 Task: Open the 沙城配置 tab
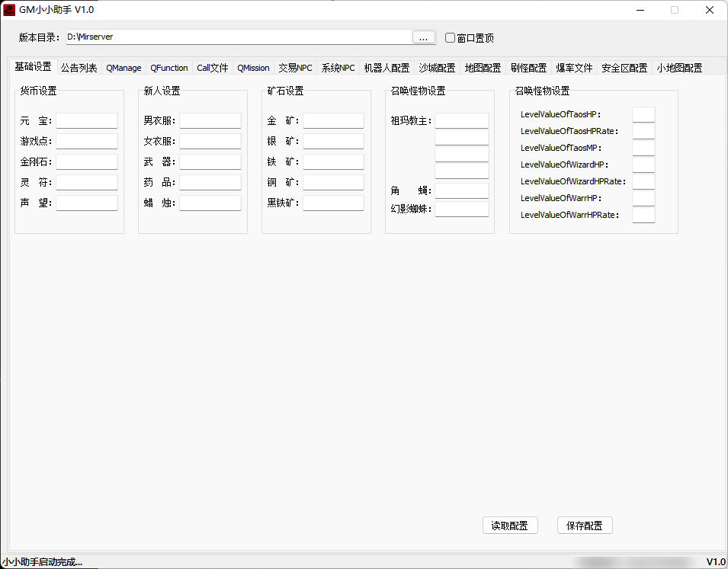437,68
